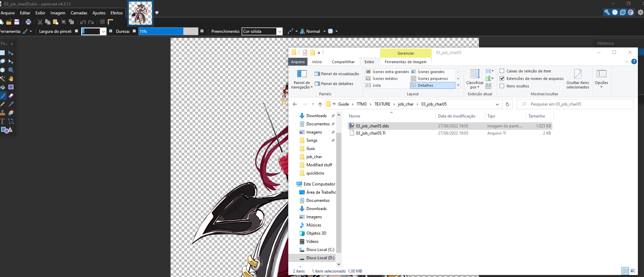Select the Shapes tool
This screenshot has height=277, width=644.
pos(6,130)
